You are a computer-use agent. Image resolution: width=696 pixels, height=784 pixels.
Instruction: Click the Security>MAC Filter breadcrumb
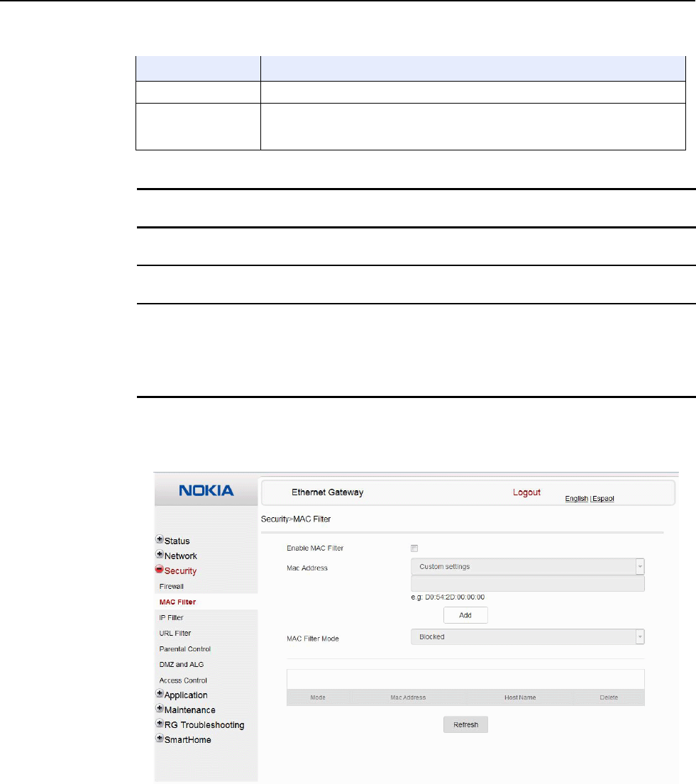tap(296, 519)
